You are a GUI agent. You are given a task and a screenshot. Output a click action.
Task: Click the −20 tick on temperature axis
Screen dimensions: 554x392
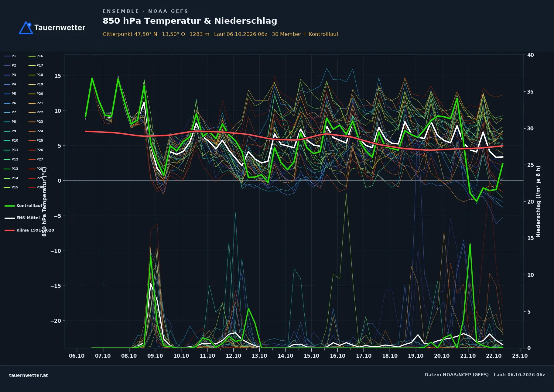coord(56,321)
